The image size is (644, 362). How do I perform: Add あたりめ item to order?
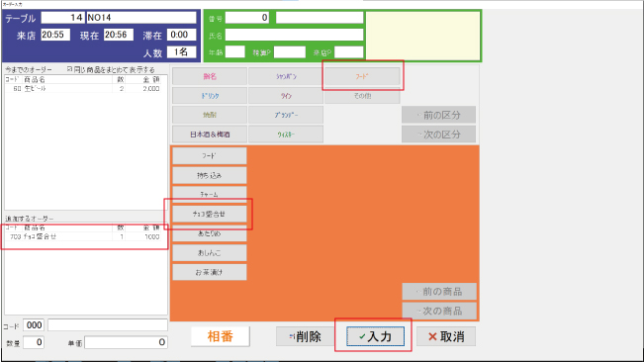(x=210, y=233)
